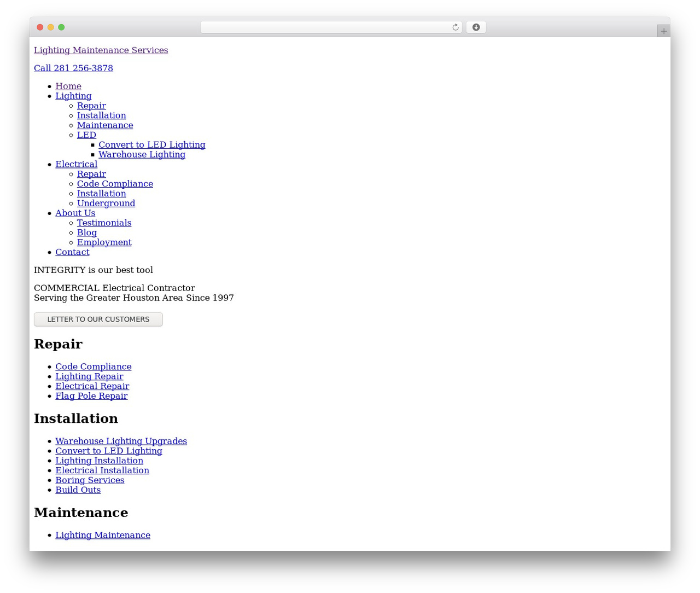700x593 pixels.
Task: Open the Lighting menu item
Action: pos(73,96)
